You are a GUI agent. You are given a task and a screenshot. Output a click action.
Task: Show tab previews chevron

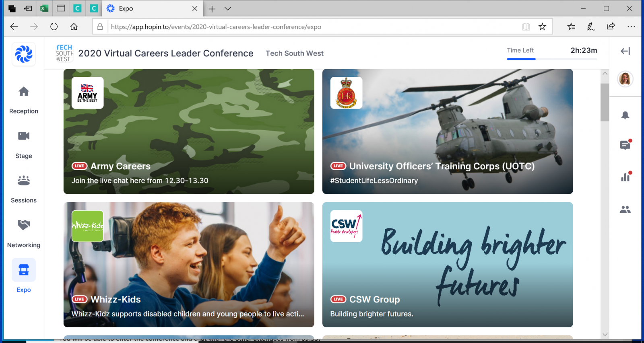click(x=228, y=8)
